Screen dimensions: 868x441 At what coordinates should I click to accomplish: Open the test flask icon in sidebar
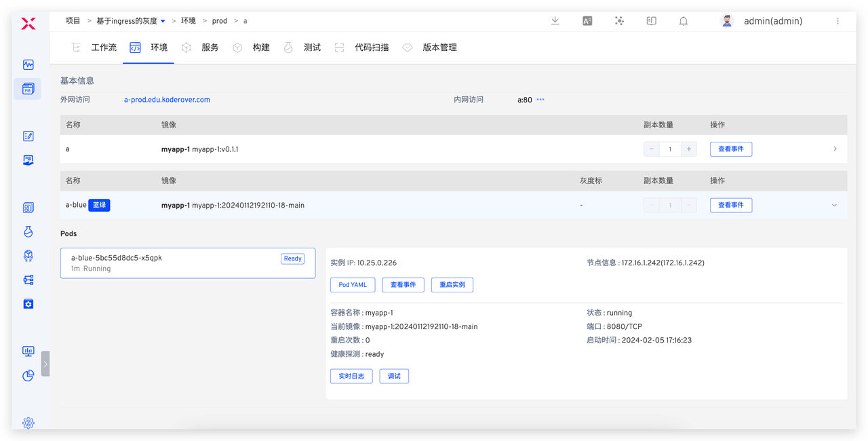coord(28,231)
